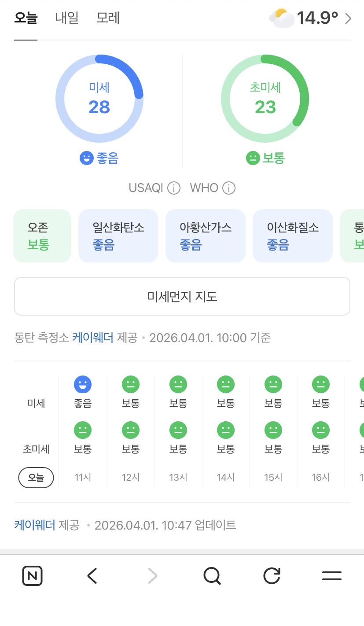364x626 pixels.
Task: Tap the green 보통 face under 초미세
Action: pos(252,158)
